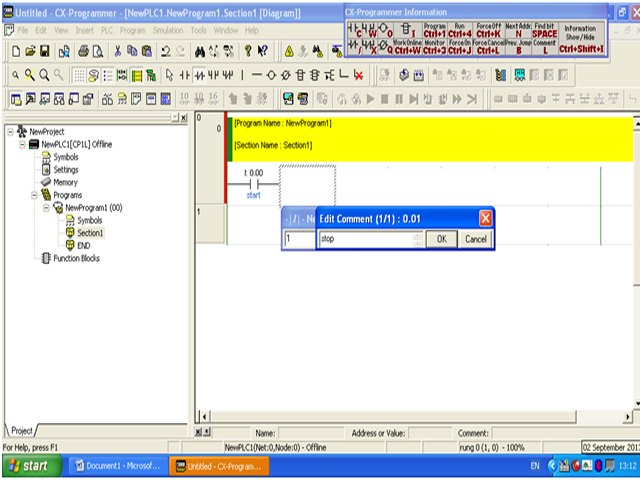Viewport: 640px width, 480px height.
Task: Click the start contact at 0.00
Action: coord(253,184)
